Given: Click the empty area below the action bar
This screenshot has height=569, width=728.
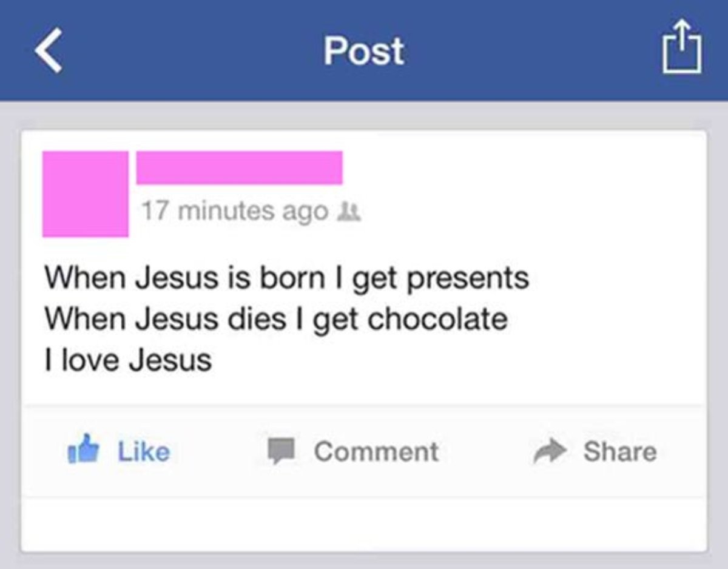Looking at the screenshot, I should pyautogui.click(x=364, y=523).
